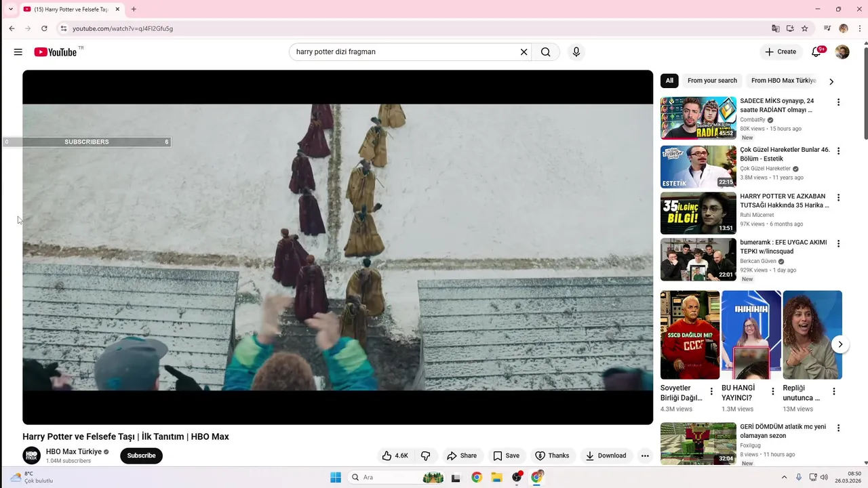
Task: Click the magnifier search button
Action: click(546, 52)
